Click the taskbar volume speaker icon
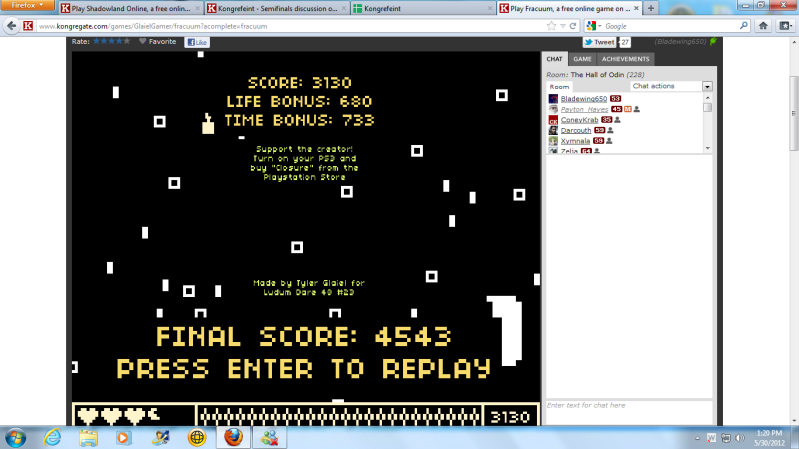The image size is (799, 449). pyautogui.click(x=740, y=438)
